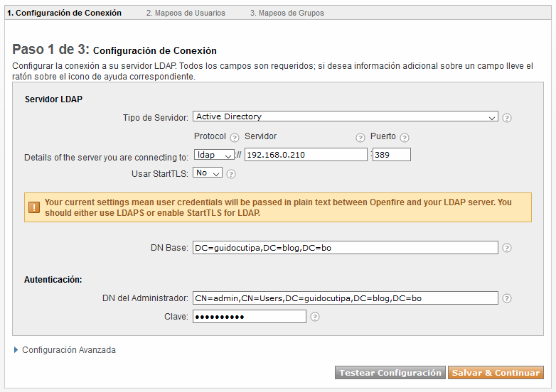Click the Salvar & Continuar button
The width and height of the screenshot is (556, 392).
(x=496, y=373)
